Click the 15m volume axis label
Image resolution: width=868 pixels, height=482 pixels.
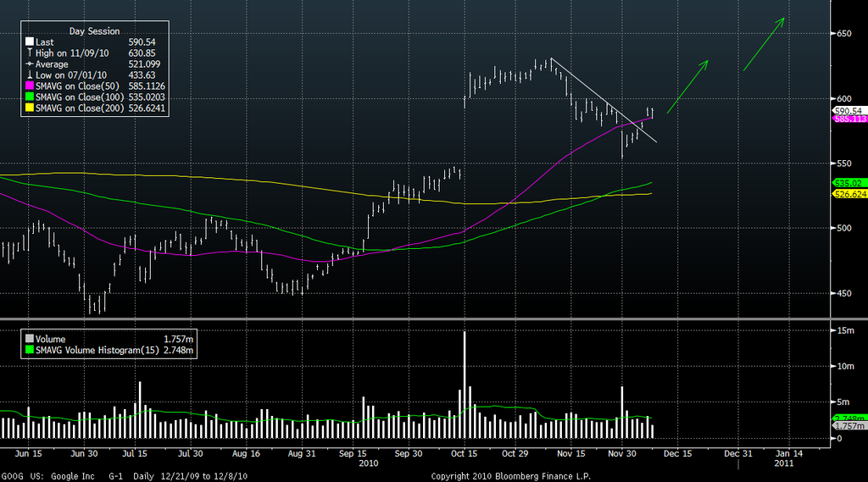pyautogui.click(x=845, y=330)
